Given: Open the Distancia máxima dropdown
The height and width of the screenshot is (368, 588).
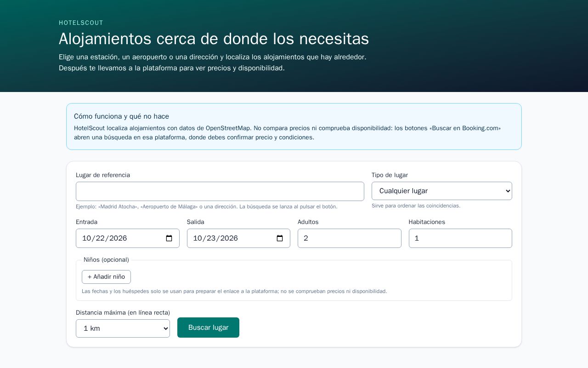Looking at the screenshot, I should (x=123, y=328).
